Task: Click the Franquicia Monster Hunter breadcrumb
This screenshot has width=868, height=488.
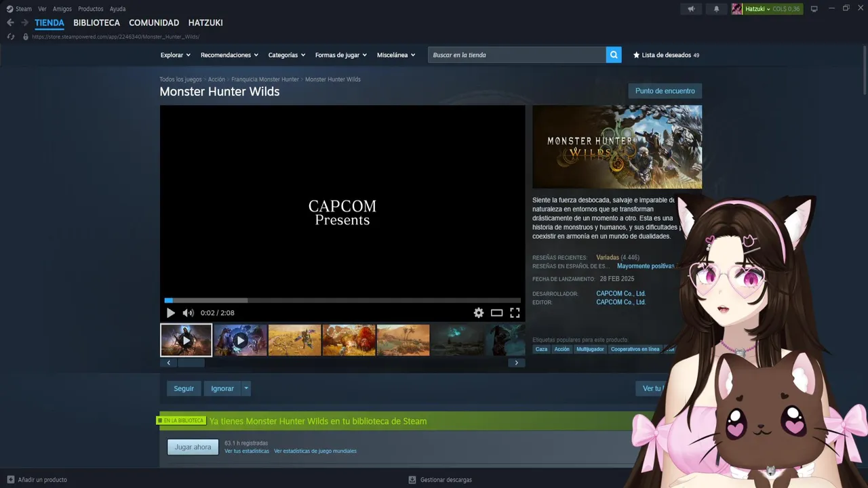Action: (265, 79)
